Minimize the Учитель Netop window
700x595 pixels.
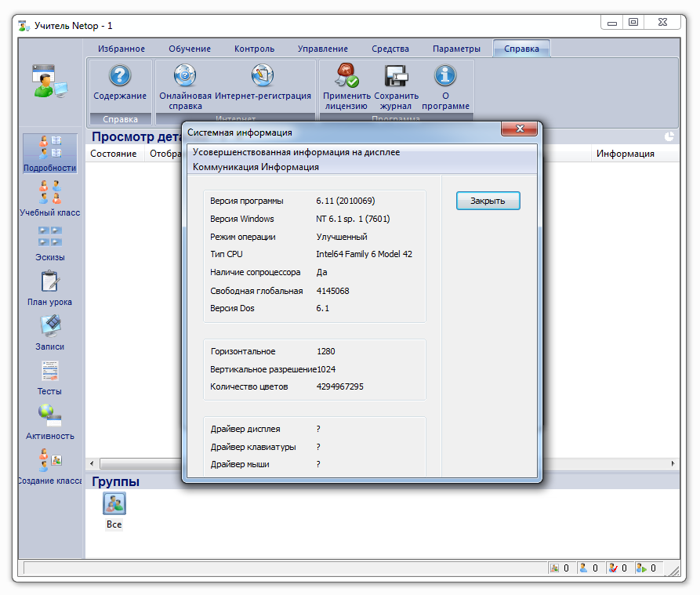point(612,22)
